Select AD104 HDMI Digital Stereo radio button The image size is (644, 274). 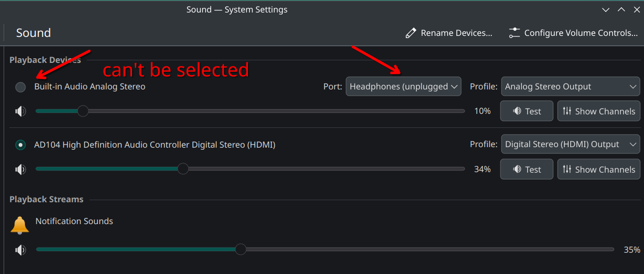[21, 145]
